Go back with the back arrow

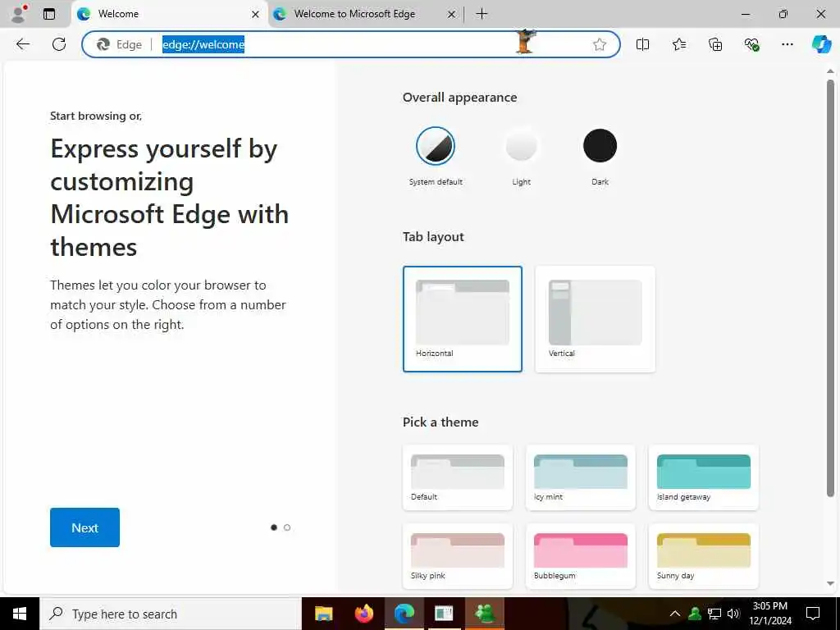pos(22,44)
